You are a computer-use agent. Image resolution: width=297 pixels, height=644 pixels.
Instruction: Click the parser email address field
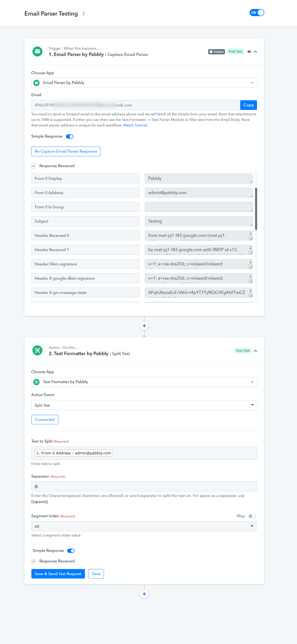pyautogui.click(x=136, y=105)
